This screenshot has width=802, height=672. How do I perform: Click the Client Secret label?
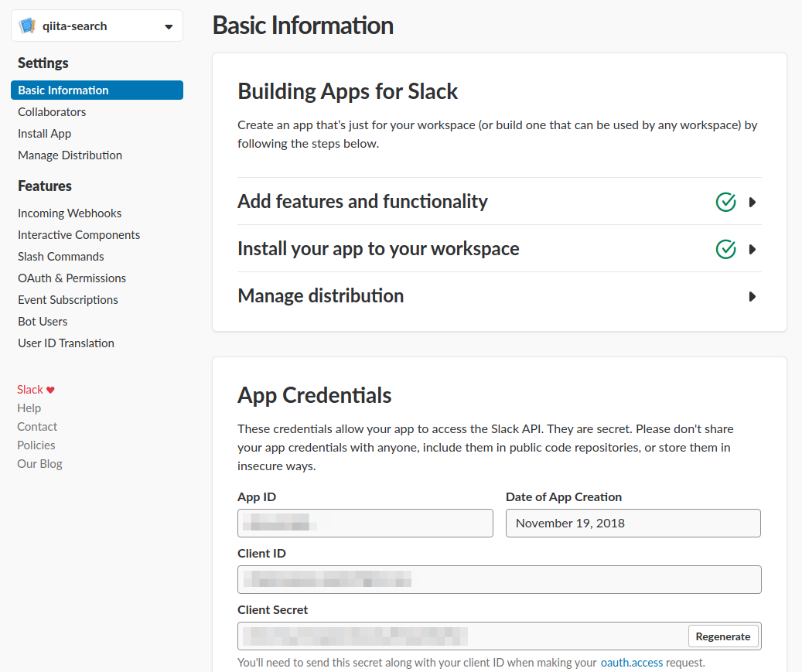pyautogui.click(x=273, y=610)
